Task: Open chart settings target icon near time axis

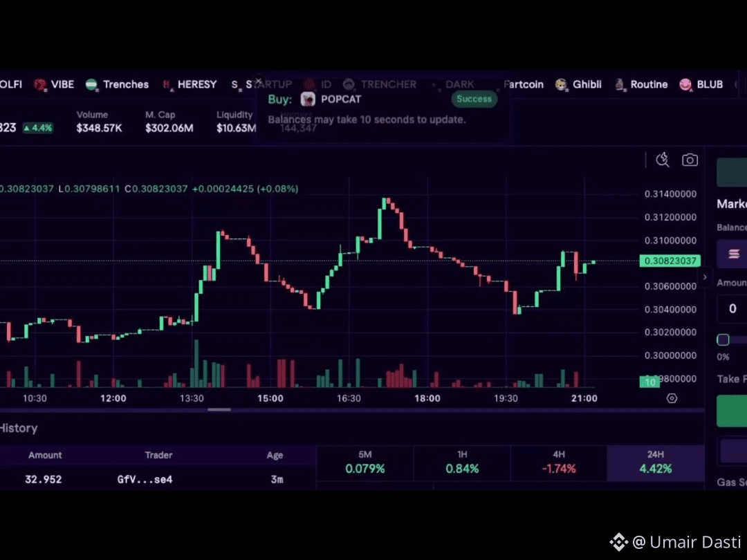Action: pos(672,398)
